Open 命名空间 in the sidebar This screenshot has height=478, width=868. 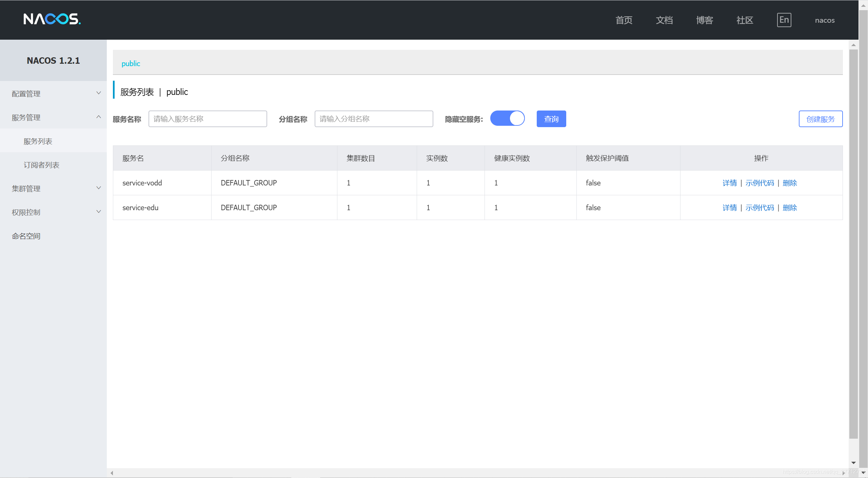pyautogui.click(x=53, y=236)
